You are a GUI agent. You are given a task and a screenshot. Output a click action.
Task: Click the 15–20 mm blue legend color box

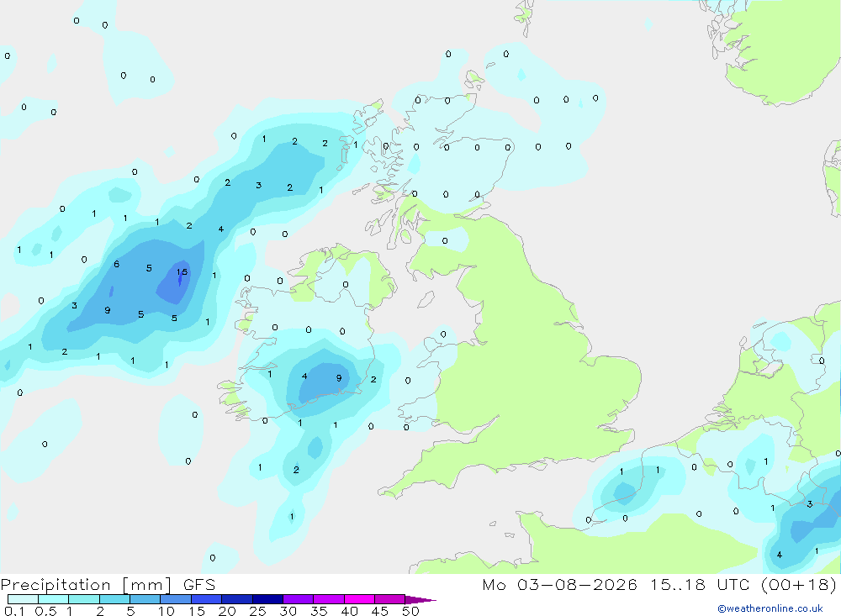click(x=206, y=599)
